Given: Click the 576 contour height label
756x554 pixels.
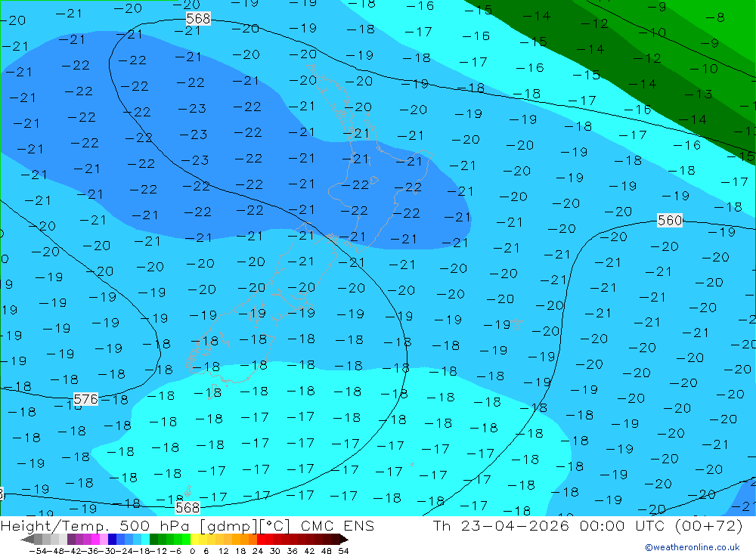Looking at the screenshot, I should point(86,399).
